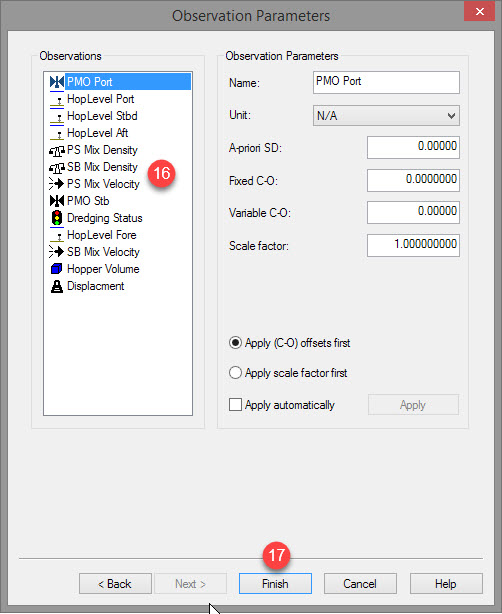Open the Unit dropdown

click(386, 116)
